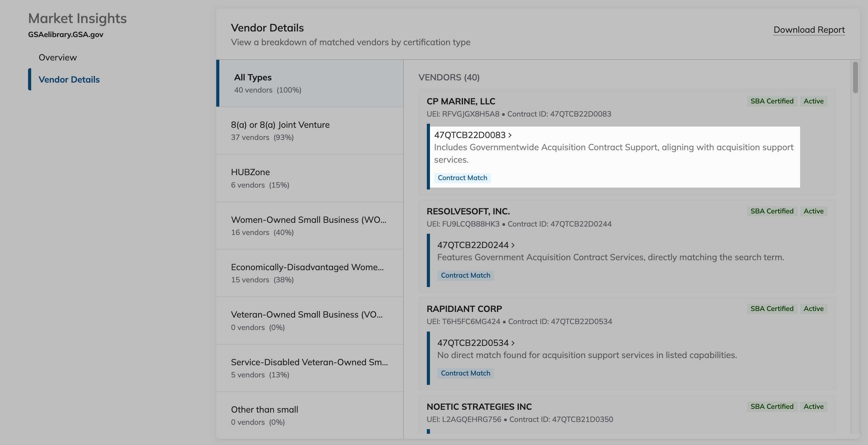Image resolution: width=868 pixels, height=445 pixels.
Task: Click the Download Report link
Action: tap(809, 30)
